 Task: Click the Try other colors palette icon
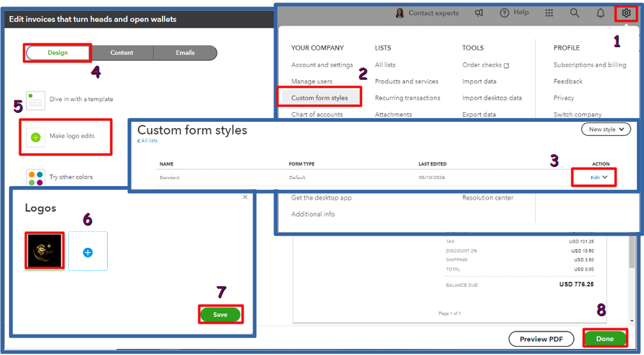(x=35, y=178)
